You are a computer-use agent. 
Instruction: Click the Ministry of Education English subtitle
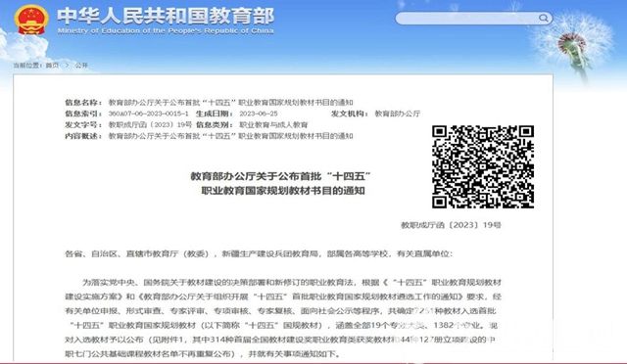click(166, 30)
